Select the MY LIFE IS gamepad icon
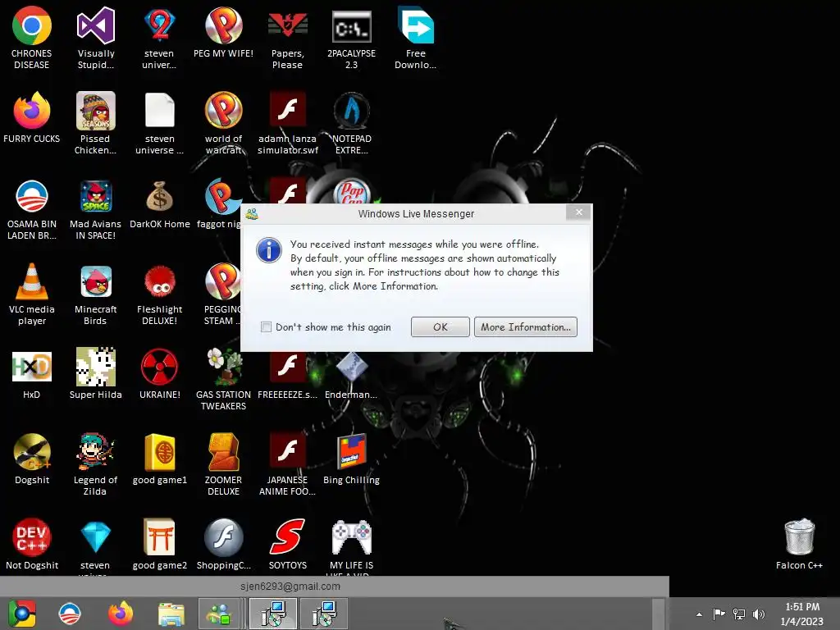 (351, 546)
